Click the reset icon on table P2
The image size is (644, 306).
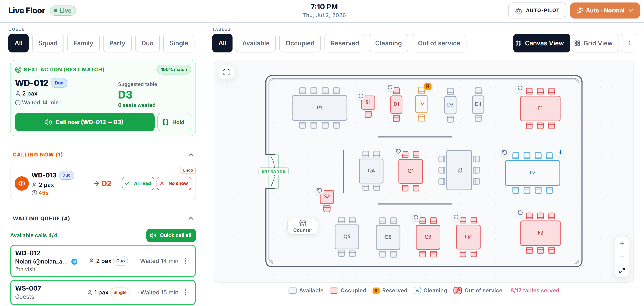pyautogui.click(x=505, y=152)
